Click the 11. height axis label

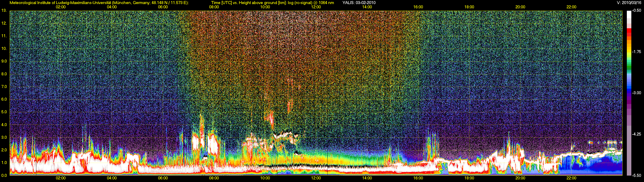click(x=4, y=36)
